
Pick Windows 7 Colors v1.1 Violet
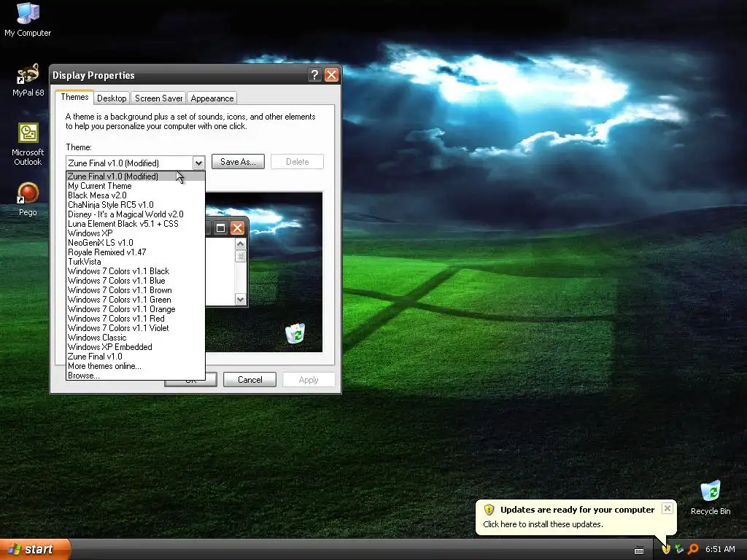[136, 328]
